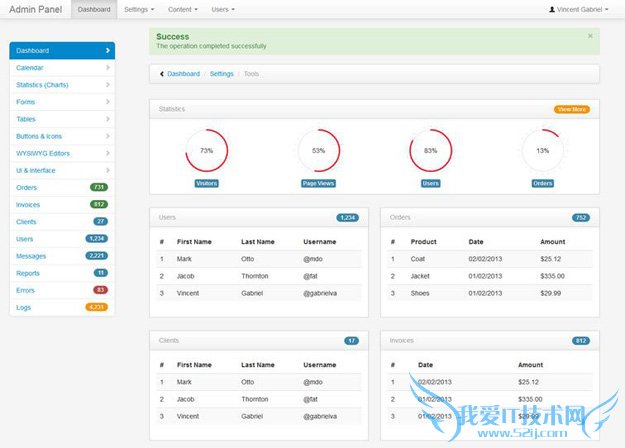
Task: Click $25.12 amount in Invoices table
Action: (x=529, y=382)
